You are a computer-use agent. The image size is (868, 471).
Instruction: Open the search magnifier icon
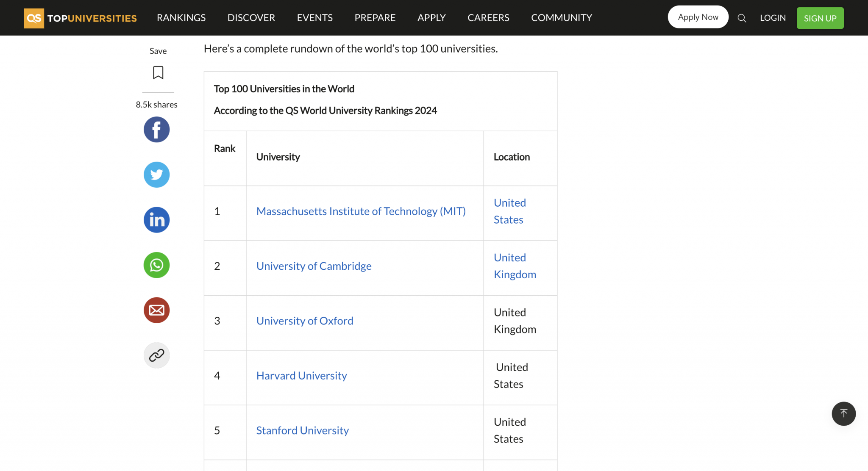[x=742, y=18]
